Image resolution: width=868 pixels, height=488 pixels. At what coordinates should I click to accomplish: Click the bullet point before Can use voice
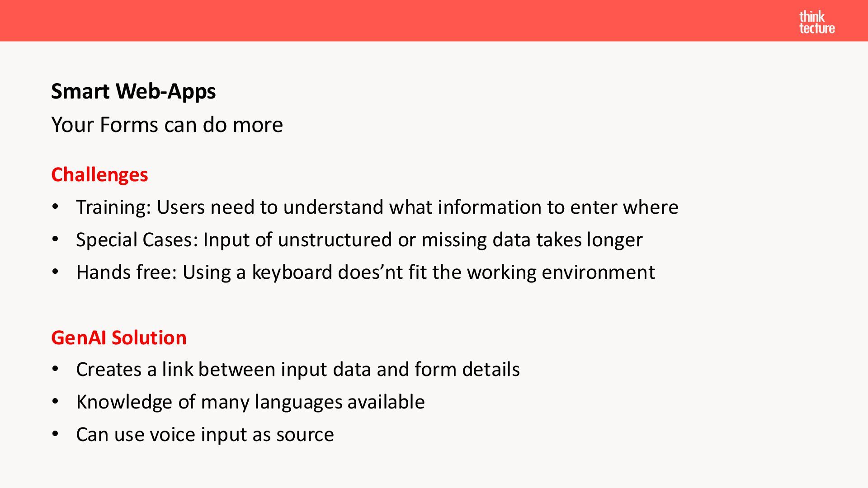click(55, 434)
